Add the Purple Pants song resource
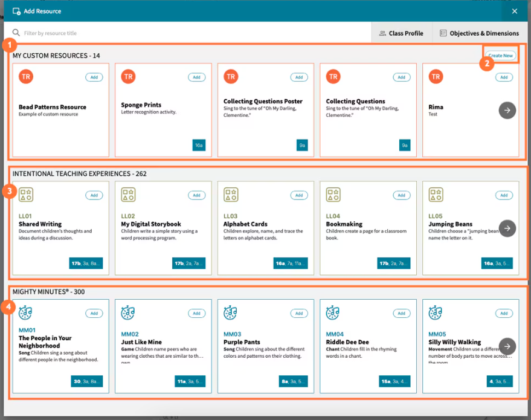This screenshot has height=420, width=531. click(299, 313)
